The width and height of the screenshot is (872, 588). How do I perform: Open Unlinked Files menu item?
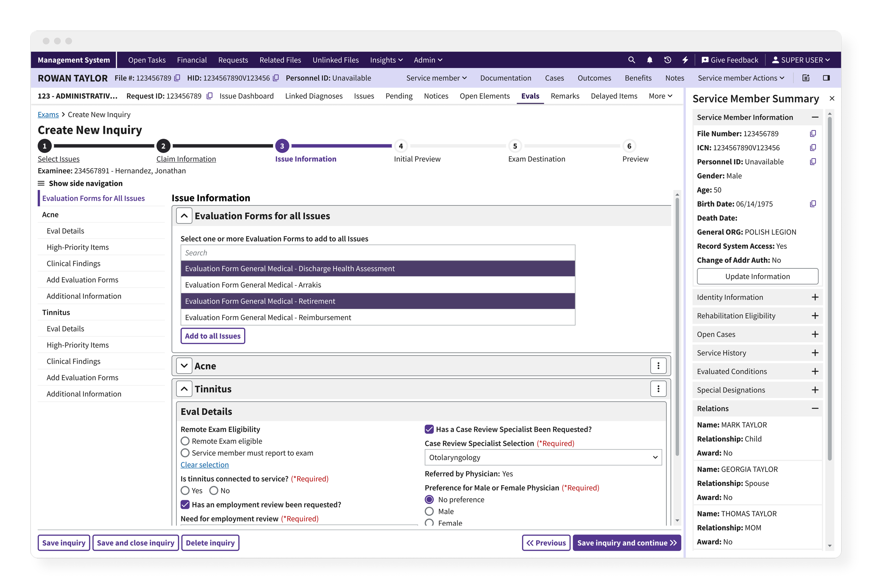[336, 60]
